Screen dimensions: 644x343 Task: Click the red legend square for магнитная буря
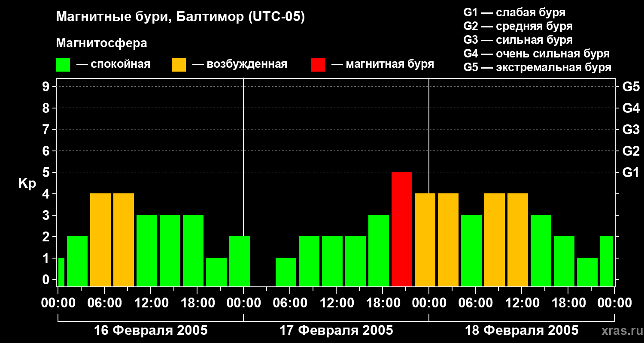click(x=318, y=65)
